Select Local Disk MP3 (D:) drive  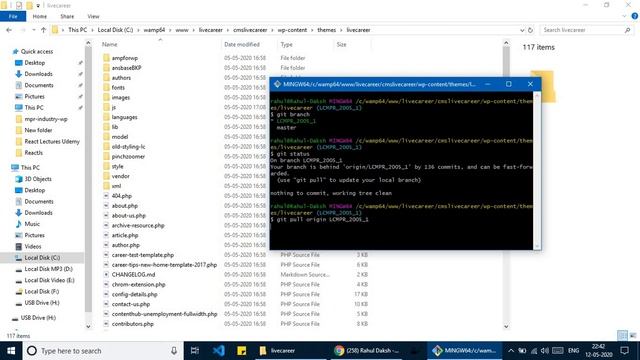[48, 269]
